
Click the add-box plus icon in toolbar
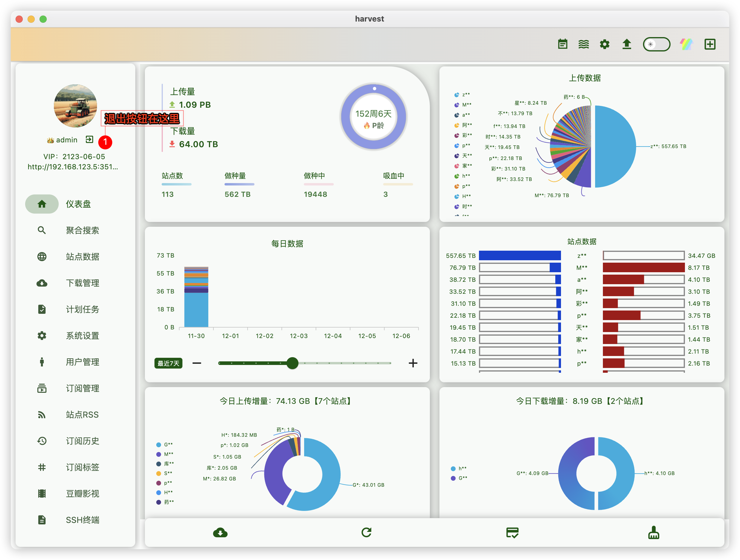pyautogui.click(x=709, y=44)
